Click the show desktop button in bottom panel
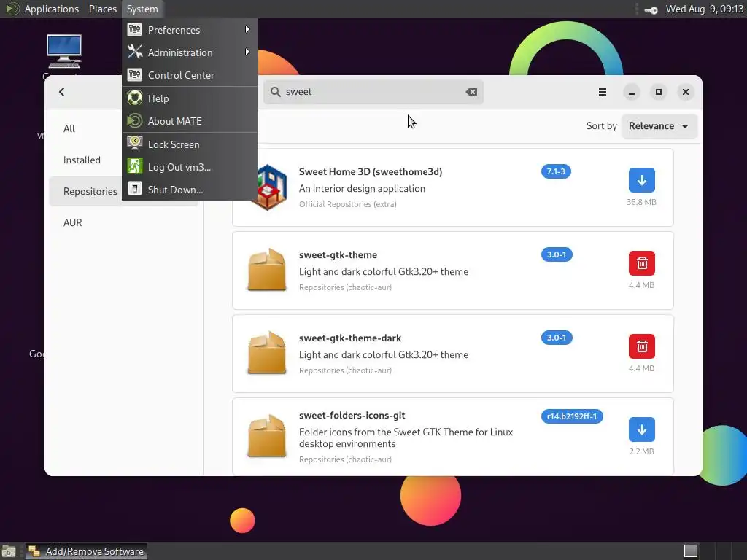 coord(9,551)
